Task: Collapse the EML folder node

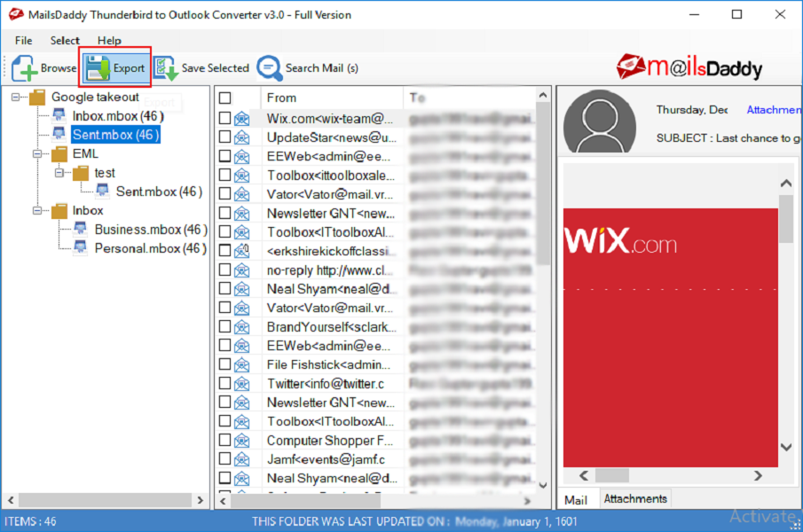Action: (x=37, y=153)
